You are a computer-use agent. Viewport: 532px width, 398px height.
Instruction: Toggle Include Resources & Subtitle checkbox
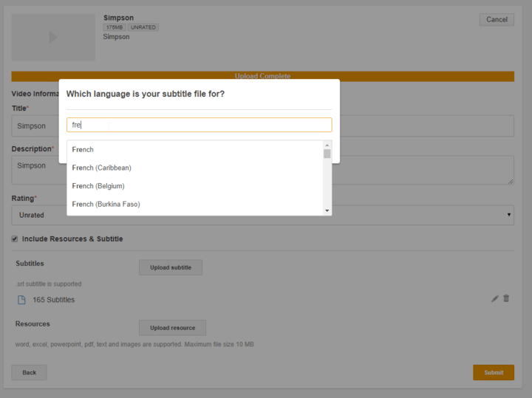(x=16, y=239)
